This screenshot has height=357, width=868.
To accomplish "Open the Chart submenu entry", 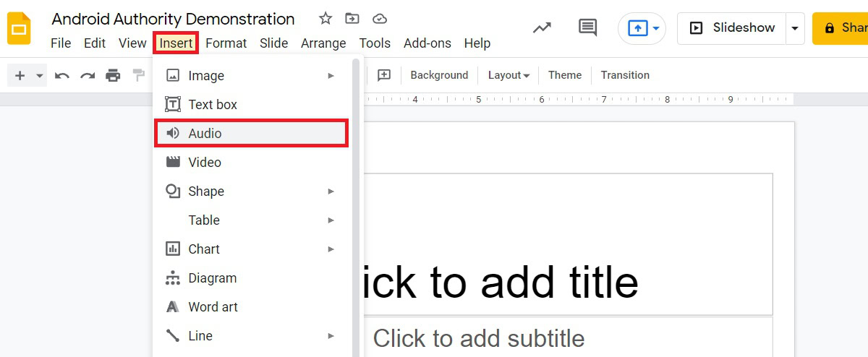I will 252,249.
